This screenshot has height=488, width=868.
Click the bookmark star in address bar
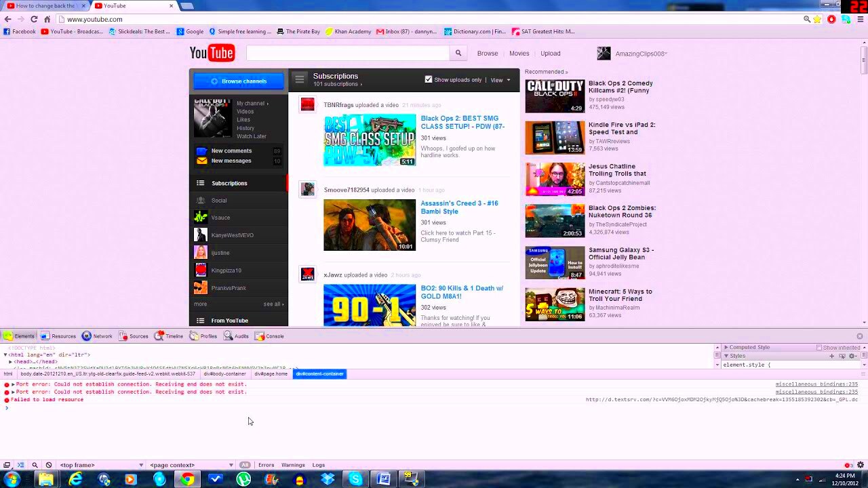click(x=818, y=19)
